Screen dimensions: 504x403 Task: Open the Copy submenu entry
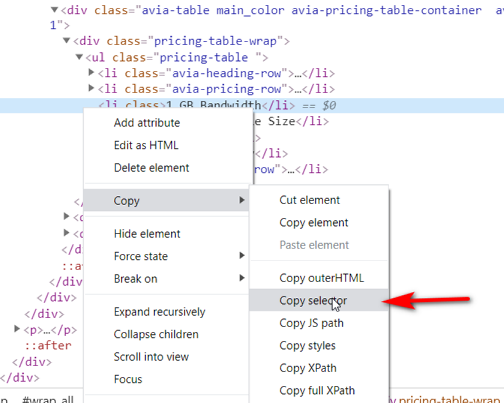(x=166, y=200)
